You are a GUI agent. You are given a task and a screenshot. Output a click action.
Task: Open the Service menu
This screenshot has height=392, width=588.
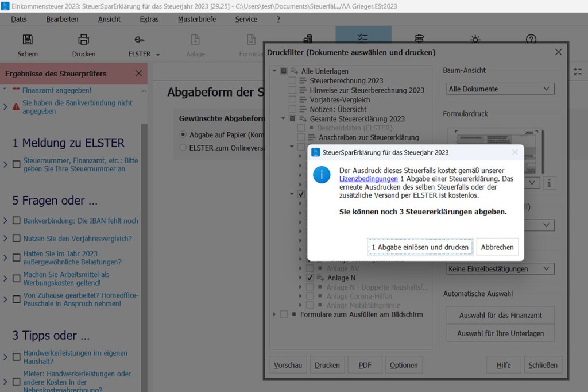(246, 19)
